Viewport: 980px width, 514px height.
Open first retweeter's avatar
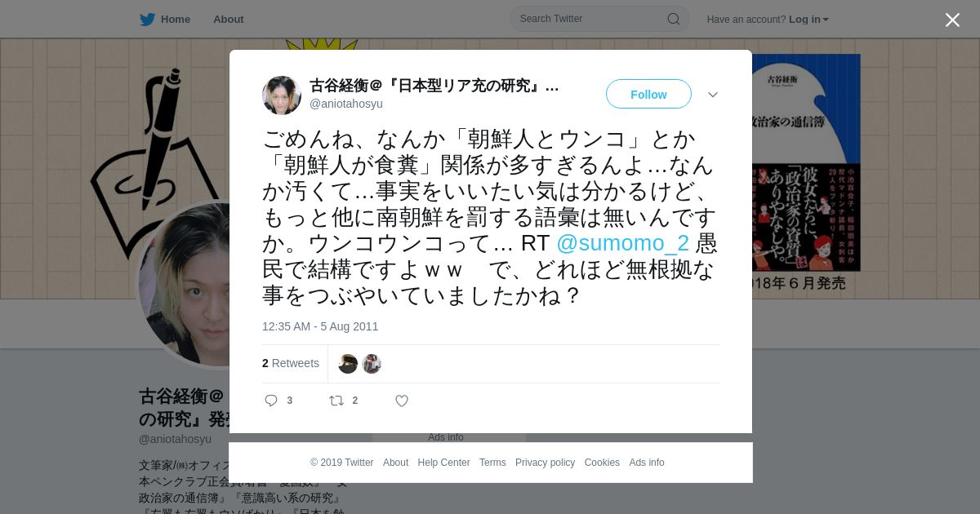pos(348,364)
